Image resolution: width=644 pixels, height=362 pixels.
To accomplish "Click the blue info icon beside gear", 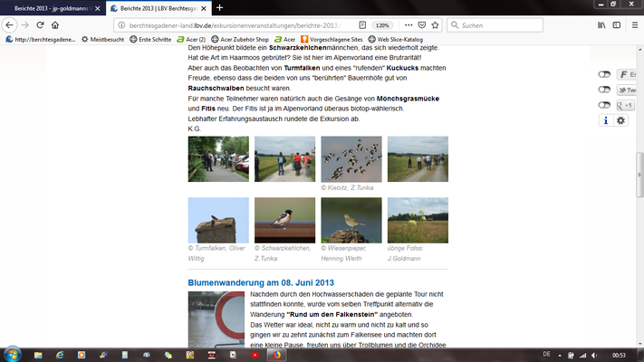I will pos(605,120).
